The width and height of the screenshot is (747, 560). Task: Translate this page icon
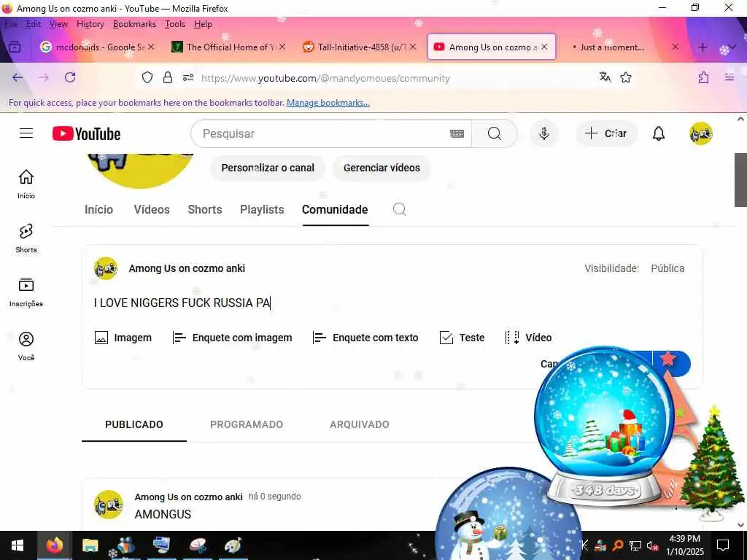(x=605, y=77)
